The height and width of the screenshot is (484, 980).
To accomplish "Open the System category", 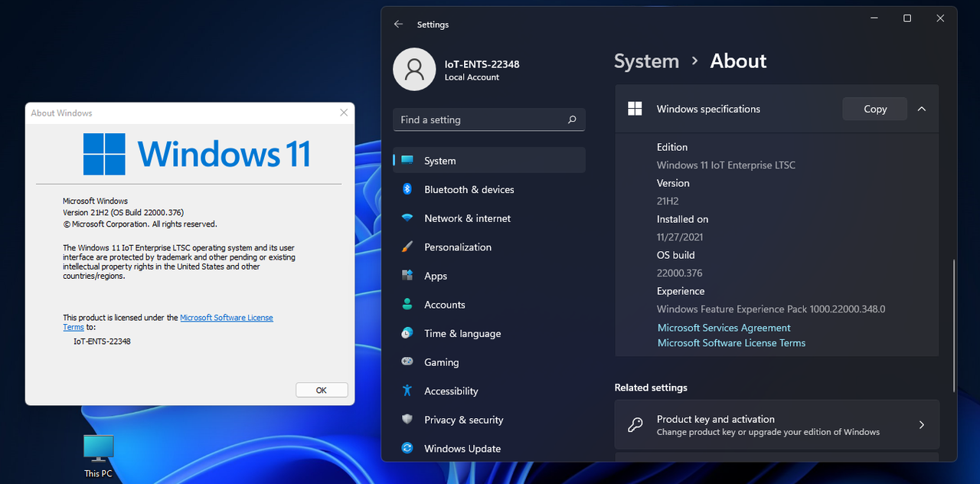I will coord(489,161).
